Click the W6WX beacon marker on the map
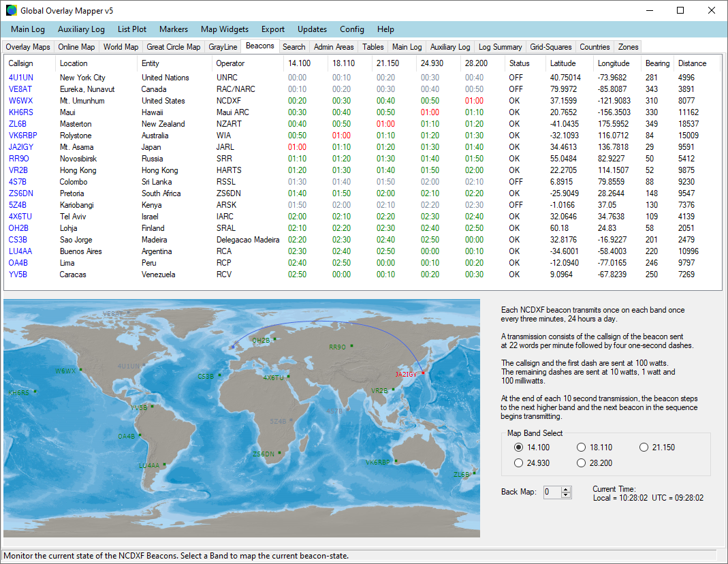This screenshot has height=564, width=728. point(80,369)
